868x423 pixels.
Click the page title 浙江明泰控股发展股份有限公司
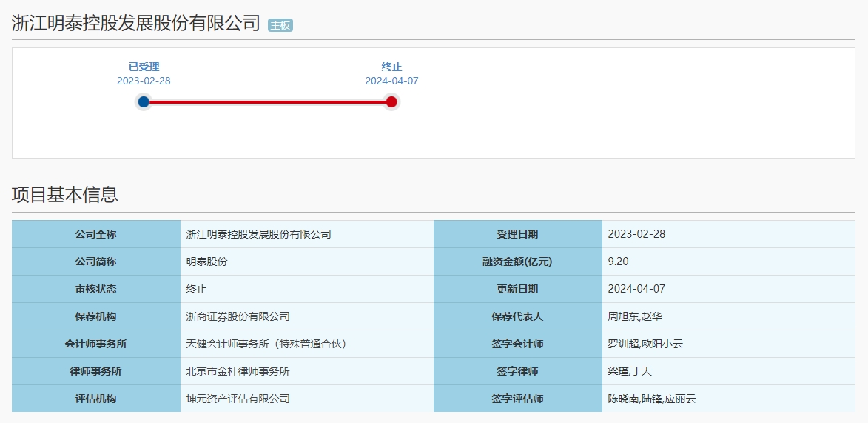point(135,23)
